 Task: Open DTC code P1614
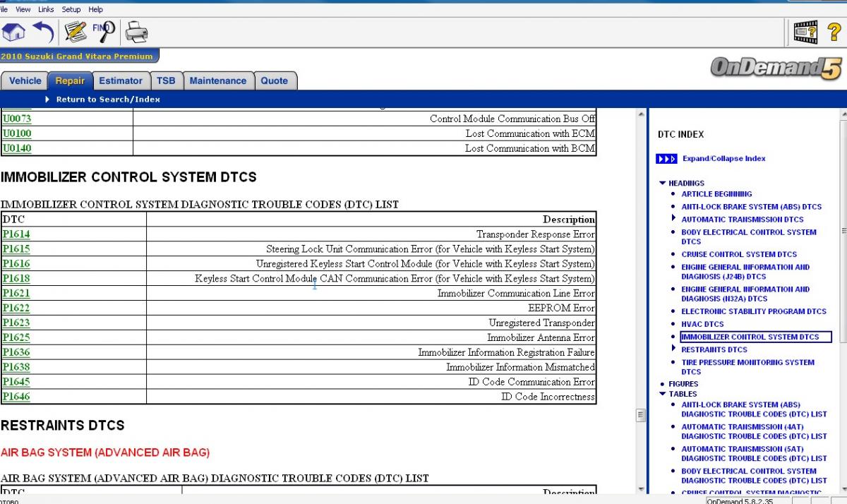pyautogui.click(x=16, y=234)
